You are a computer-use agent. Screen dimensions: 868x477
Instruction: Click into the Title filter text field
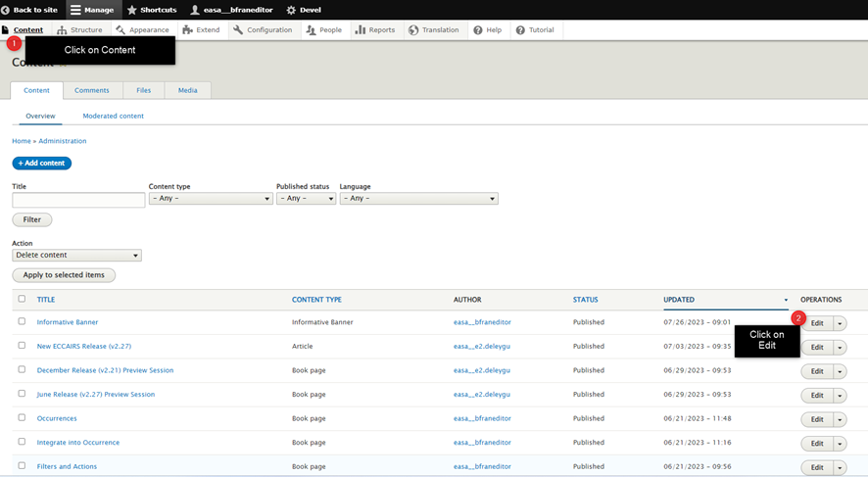tap(78, 200)
